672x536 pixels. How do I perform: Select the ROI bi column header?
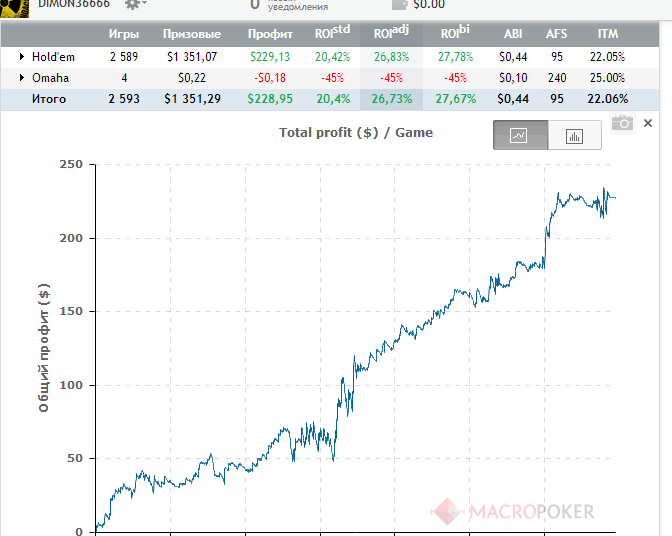[x=455, y=33]
